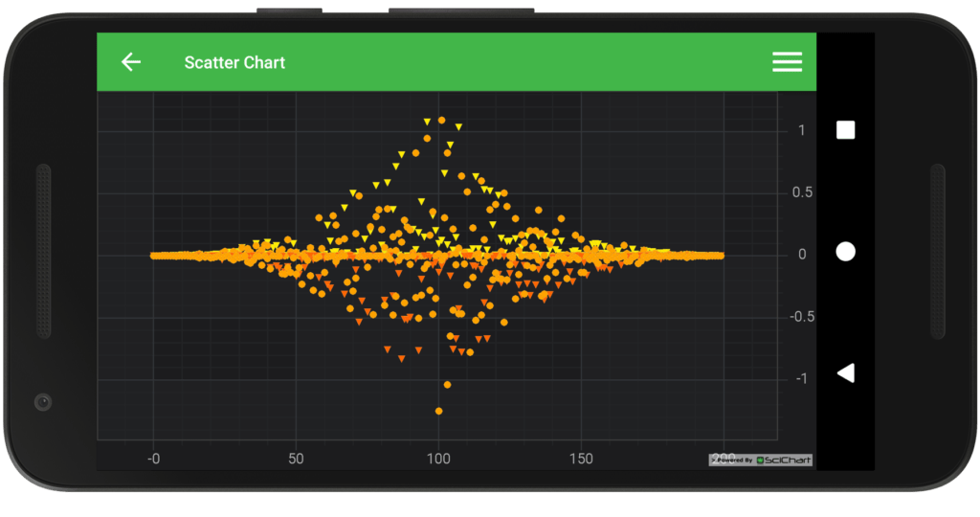The width and height of the screenshot is (980, 517).
Task: Tap the back arrow in header
Action: [x=130, y=62]
